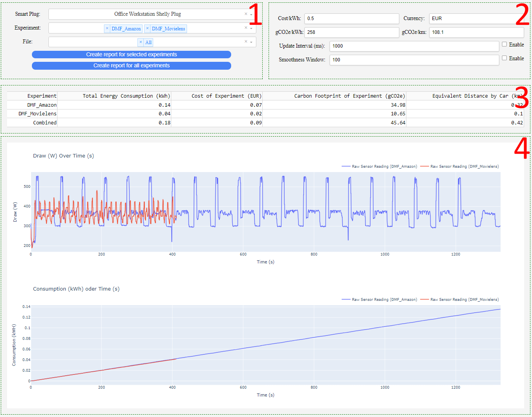The width and height of the screenshot is (532, 417).
Task: Expand the File dropdown arrow
Action: 251,42
